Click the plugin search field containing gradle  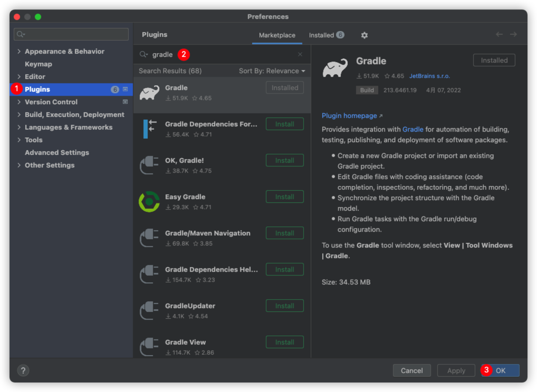222,54
